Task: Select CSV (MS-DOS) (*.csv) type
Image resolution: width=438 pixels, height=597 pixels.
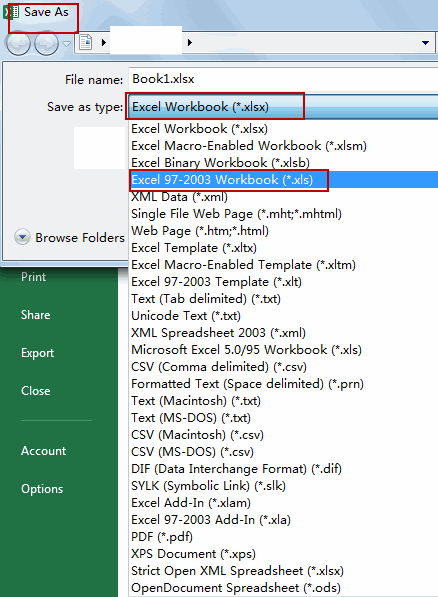Action: pos(284,452)
